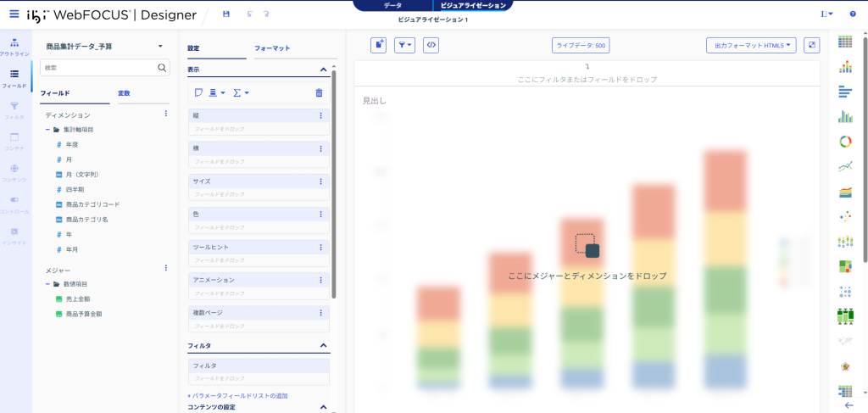Open the 出力フォーマット HTML5 dropdown
Image resolution: width=868 pixels, height=413 pixels.
751,46
